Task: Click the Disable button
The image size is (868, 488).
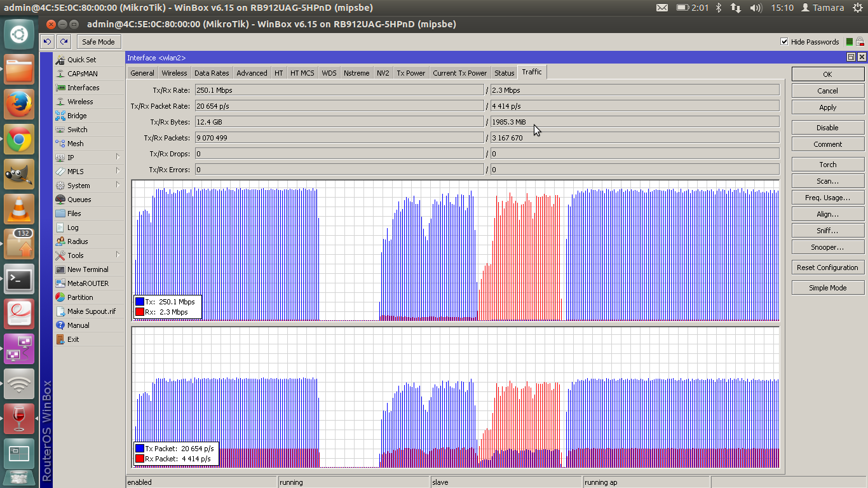Action: pyautogui.click(x=827, y=128)
